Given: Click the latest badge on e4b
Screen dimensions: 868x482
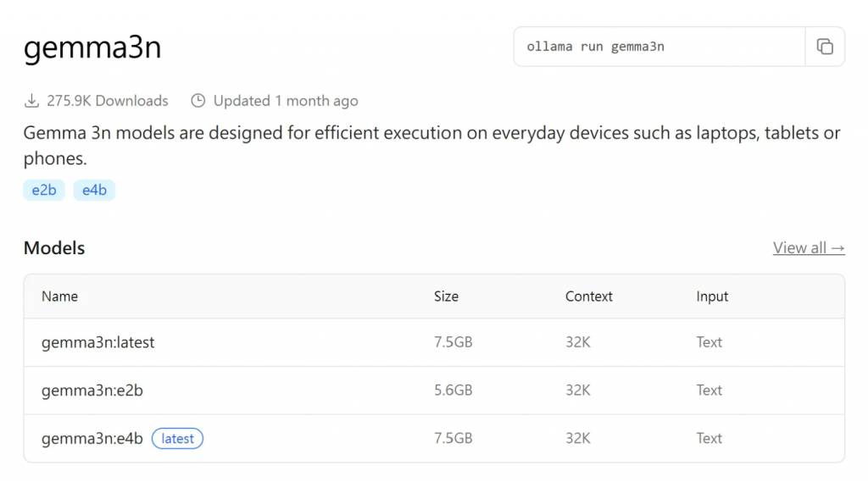Looking at the screenshot, I should (177, 439).
